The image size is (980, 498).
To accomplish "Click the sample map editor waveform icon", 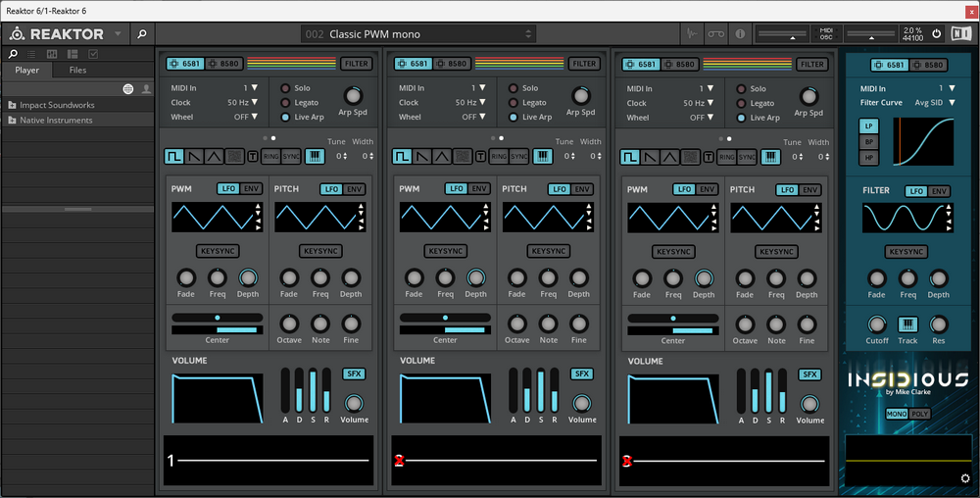I will click(692, 33).
